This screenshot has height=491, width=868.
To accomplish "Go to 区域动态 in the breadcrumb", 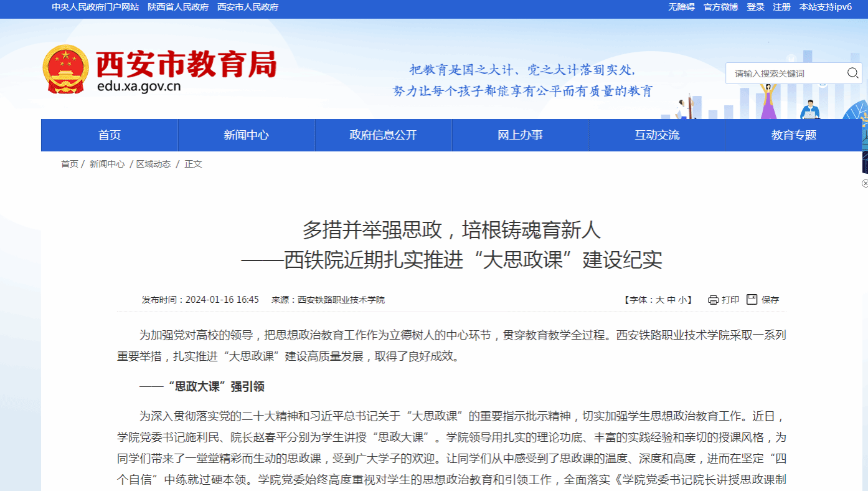I will (x=153, y=164).
